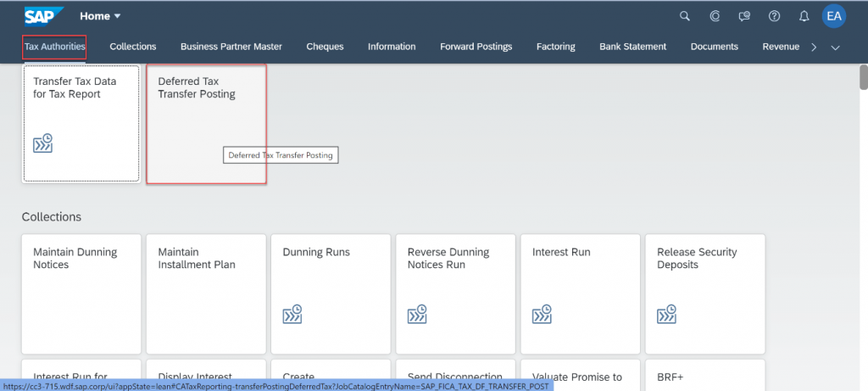The width and height of the screenshot is (868, 391).
Task: Open the Maintain Dunning Notices tile
Action: pyautogui.click(x=81, y=294)
